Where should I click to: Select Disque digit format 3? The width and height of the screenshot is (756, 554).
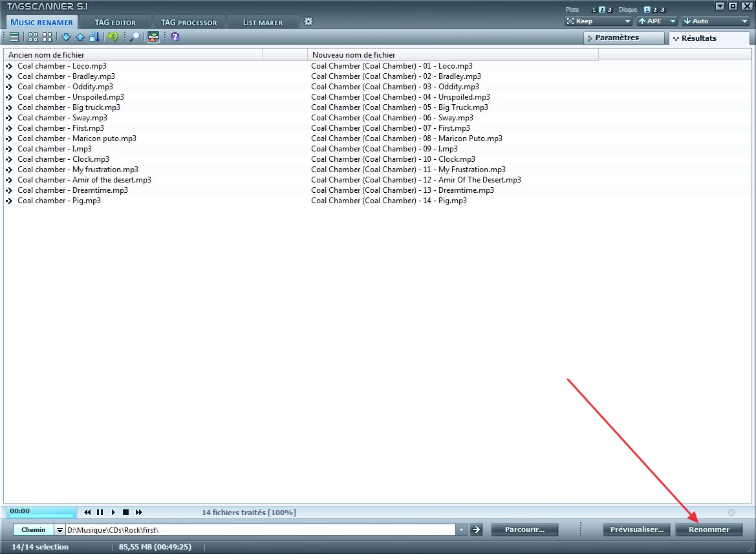(x=662, y=10)
